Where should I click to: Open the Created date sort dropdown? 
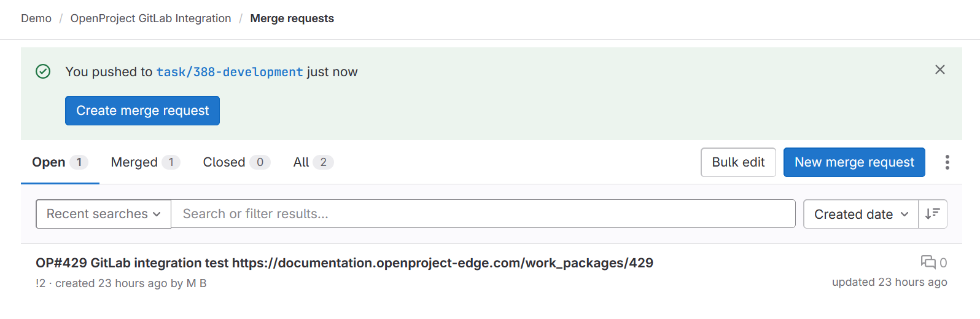tap(860, 214)
